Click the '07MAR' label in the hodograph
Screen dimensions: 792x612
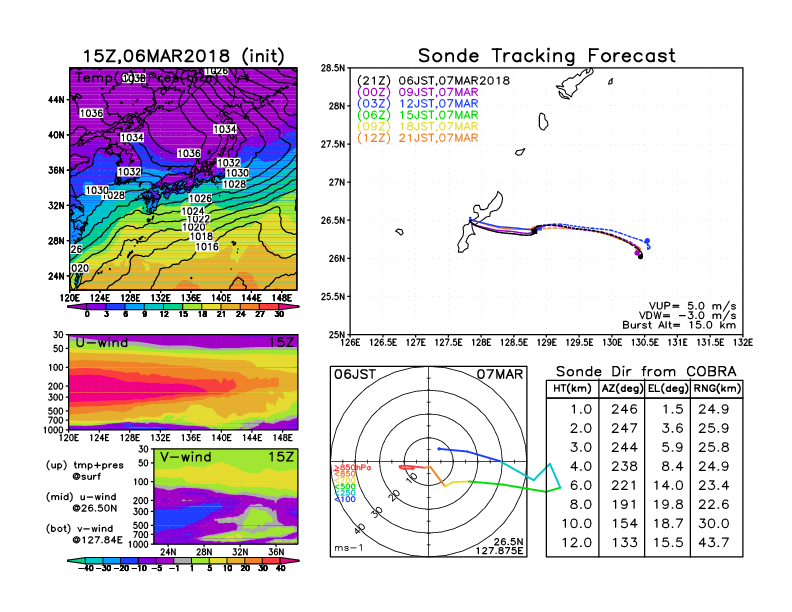click(x=500, y=374)
